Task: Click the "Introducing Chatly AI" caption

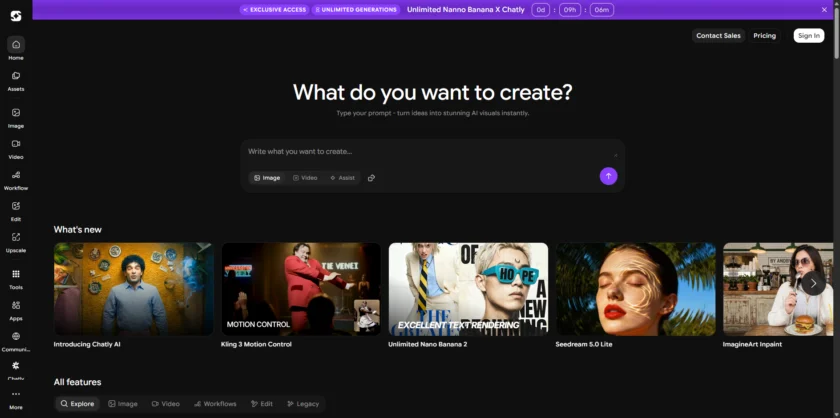Action: tap(87, 345)
